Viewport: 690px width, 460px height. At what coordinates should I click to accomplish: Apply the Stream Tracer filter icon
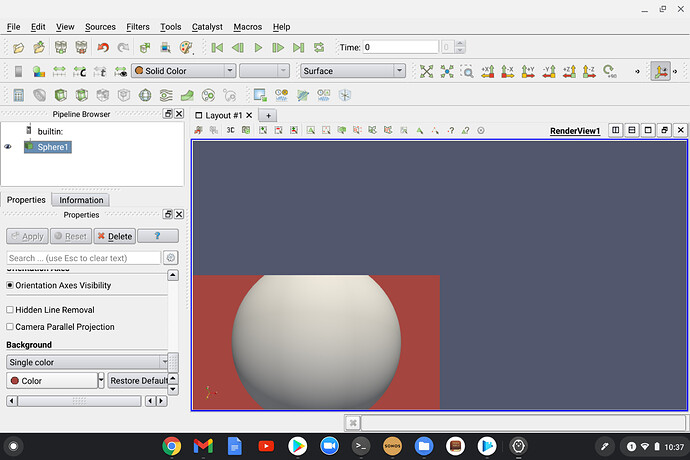click(166, 95)
